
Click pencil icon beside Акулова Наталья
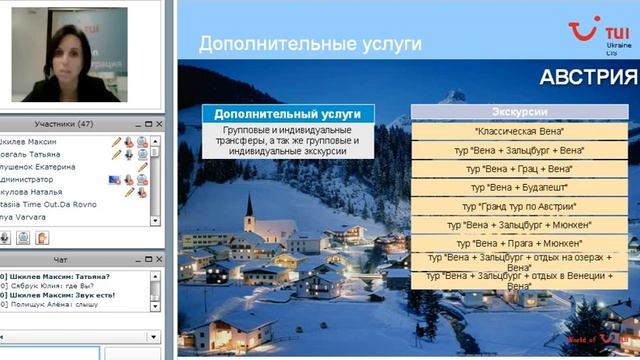[129, 192]
